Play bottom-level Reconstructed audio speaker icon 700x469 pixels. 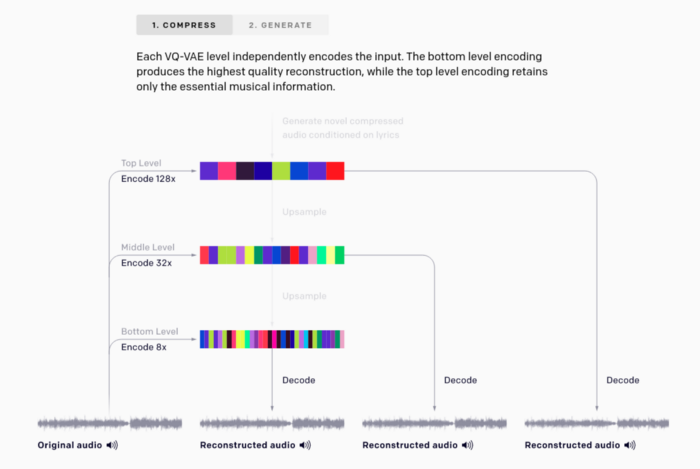coord(305,445)
